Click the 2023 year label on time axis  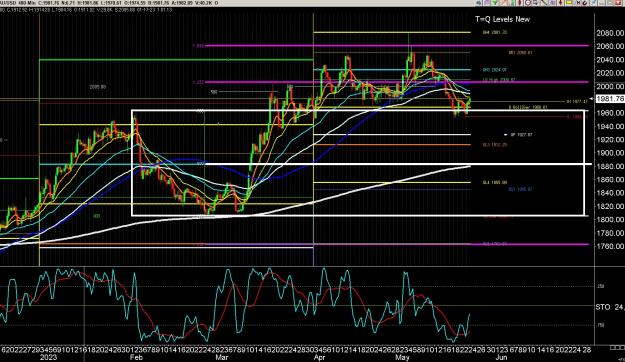49,357
